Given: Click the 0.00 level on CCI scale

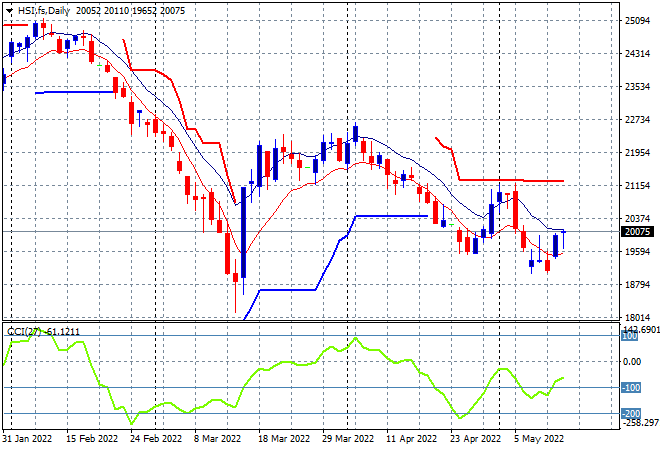Looking at the screenshot, I should (x=633, y=362).
